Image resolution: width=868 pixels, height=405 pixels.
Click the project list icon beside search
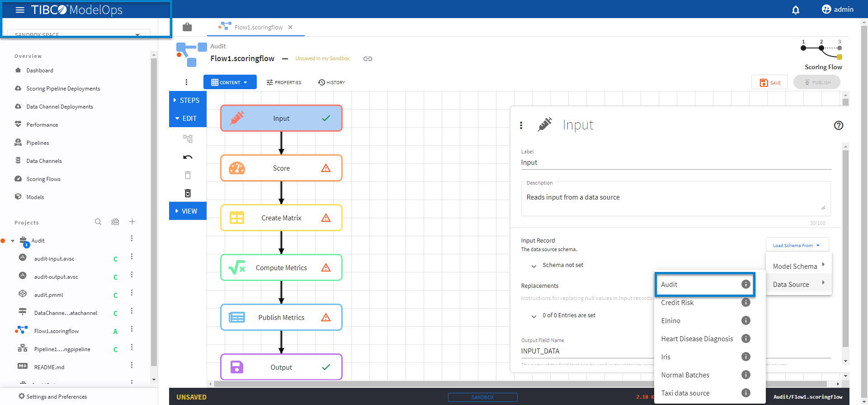[115, 222]
